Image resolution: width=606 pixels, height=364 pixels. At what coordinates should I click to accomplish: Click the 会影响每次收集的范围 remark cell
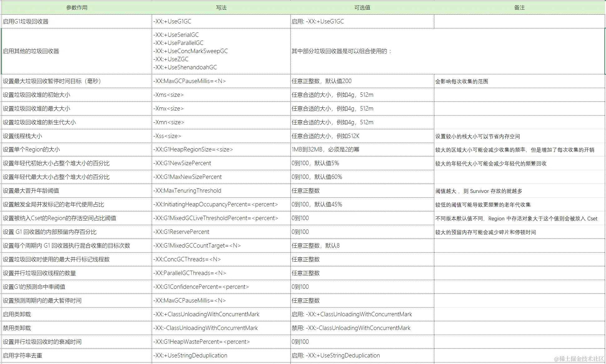[462, 81]
